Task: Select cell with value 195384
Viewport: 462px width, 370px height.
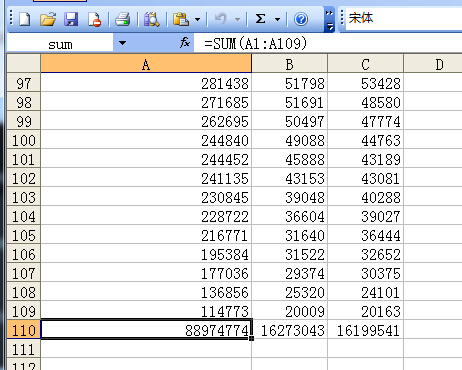Action: click(x=146, y=254)
